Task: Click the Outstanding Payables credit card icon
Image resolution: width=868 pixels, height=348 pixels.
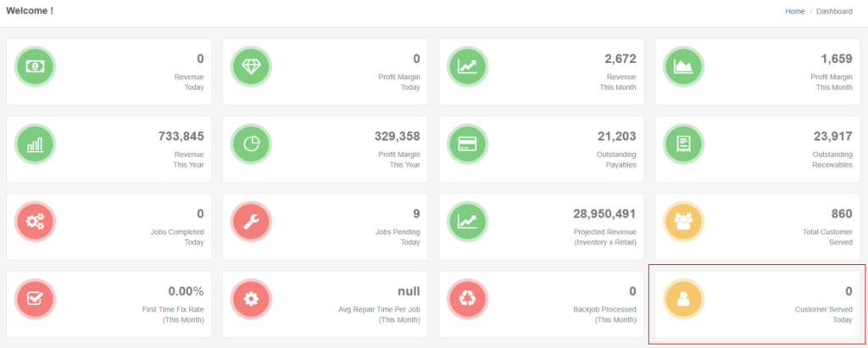Action: click(x=467, y=144)
